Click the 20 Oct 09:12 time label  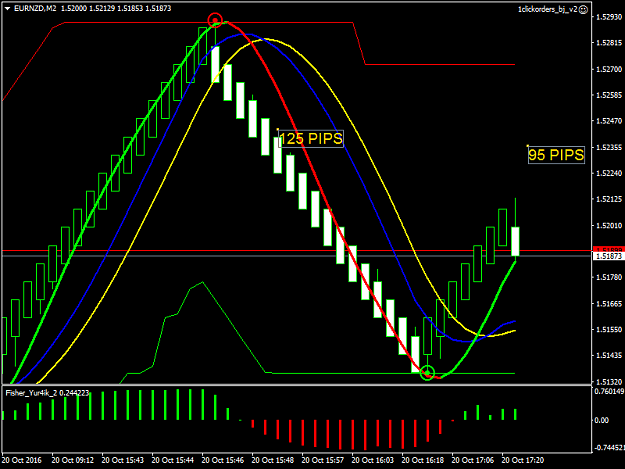point(73,460)
